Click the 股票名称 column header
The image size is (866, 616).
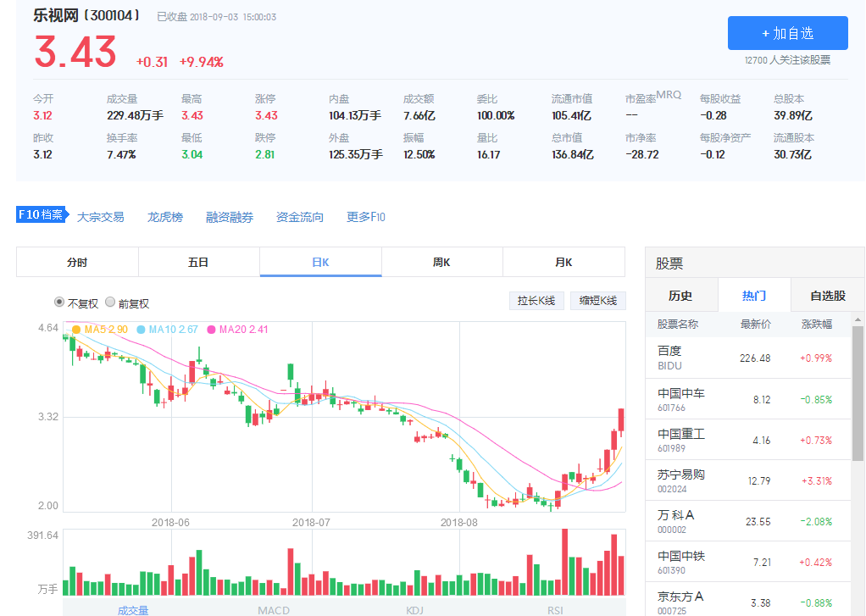pyautogui.click(x=678, y=325)
